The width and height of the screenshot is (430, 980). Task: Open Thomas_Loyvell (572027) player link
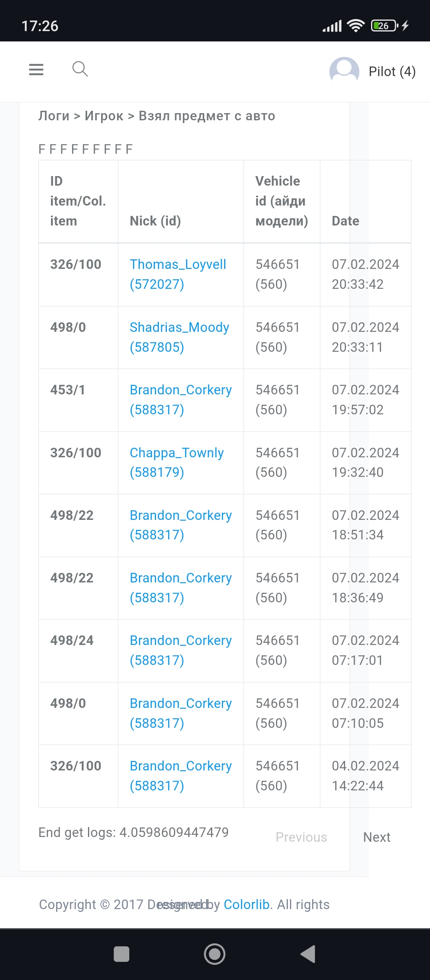pyautogui.click(x=178, y=274)
